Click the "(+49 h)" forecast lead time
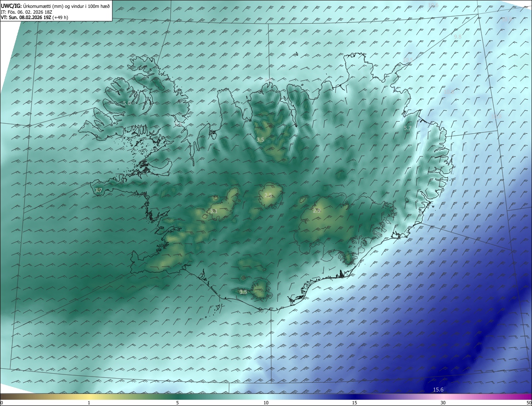 tap(61, 17)
